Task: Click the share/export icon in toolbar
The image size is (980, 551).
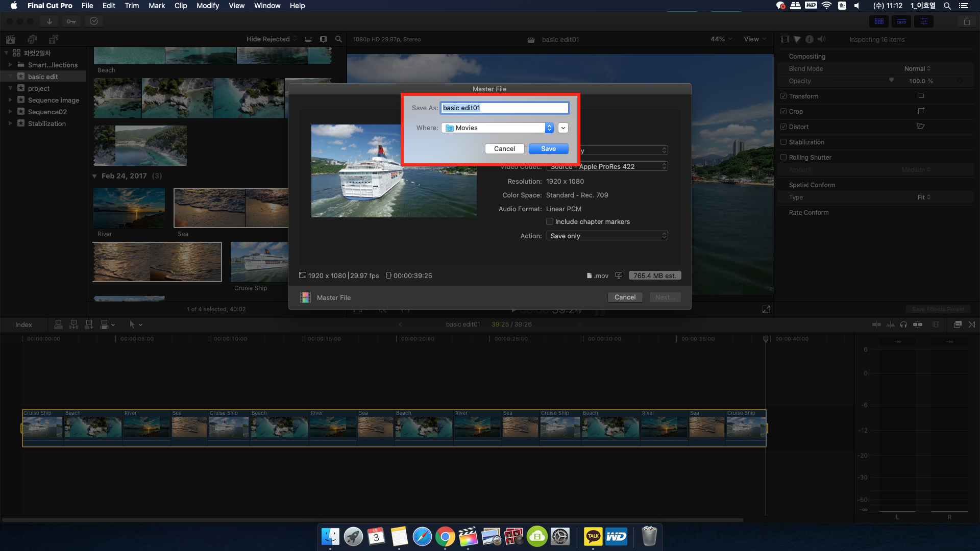Action: (967, 21)
